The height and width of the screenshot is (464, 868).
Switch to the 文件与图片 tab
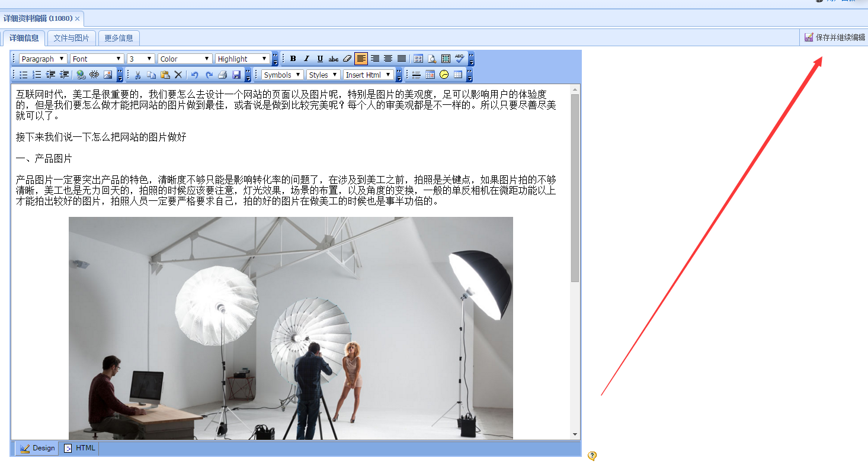coord(71,38)
